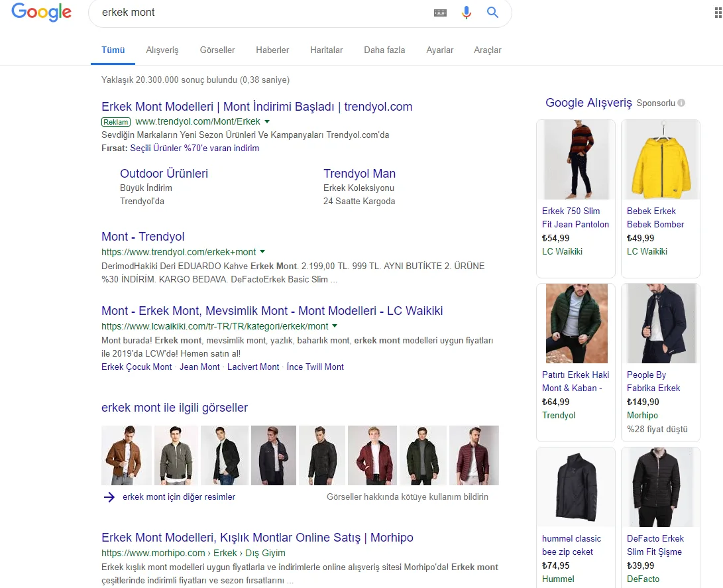The height and width of the screenshot is (588, 723).
Task: Click arrow icon beside diğer resimler
Action: pos(109,497)
